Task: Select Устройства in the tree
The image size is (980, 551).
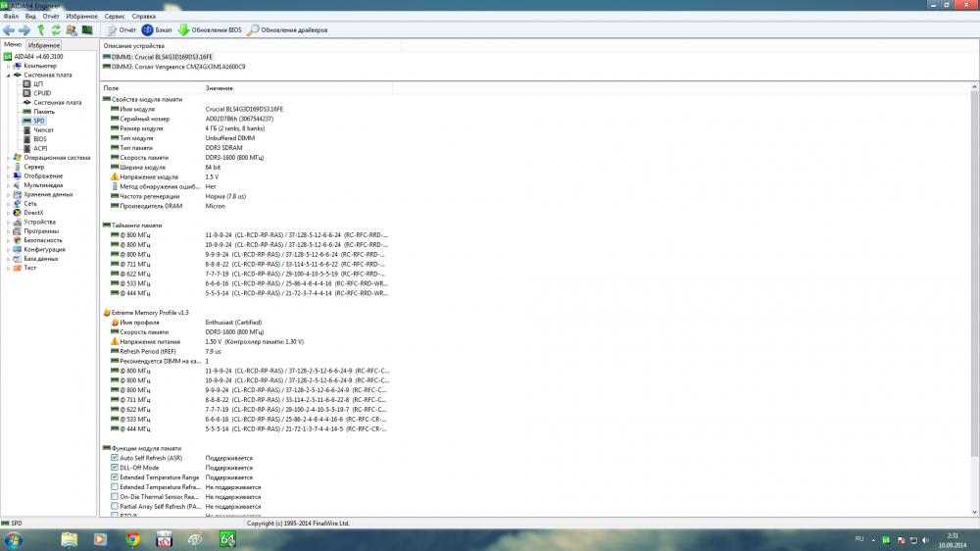Action: click(x=39, y=222)
